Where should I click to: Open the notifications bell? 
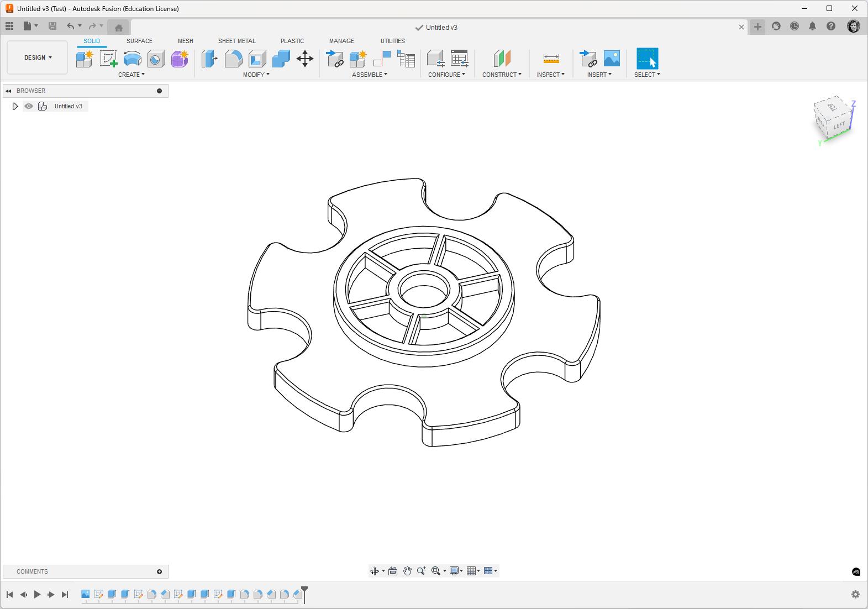812,26
